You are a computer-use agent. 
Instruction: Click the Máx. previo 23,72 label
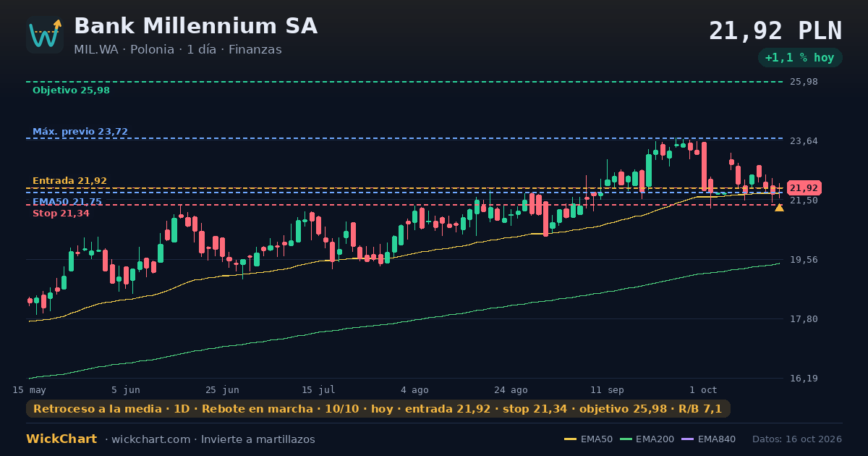coord(80,132)
